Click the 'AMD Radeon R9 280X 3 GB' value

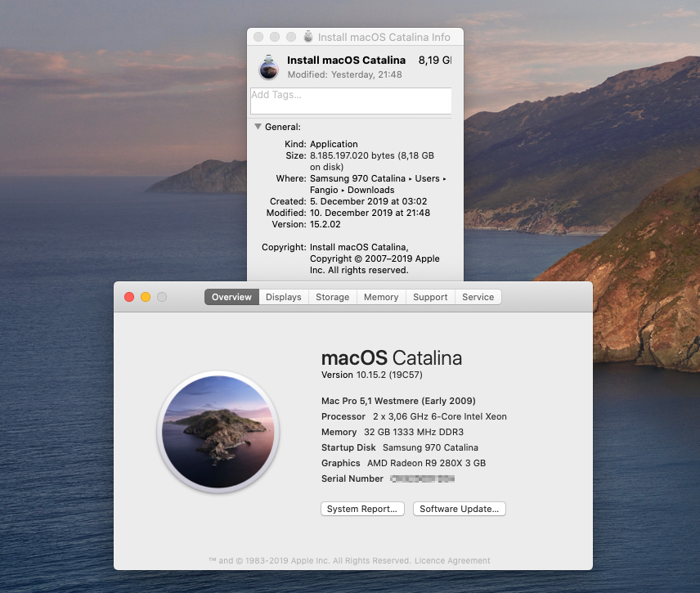pyautogui.click(x=426, y=463)
